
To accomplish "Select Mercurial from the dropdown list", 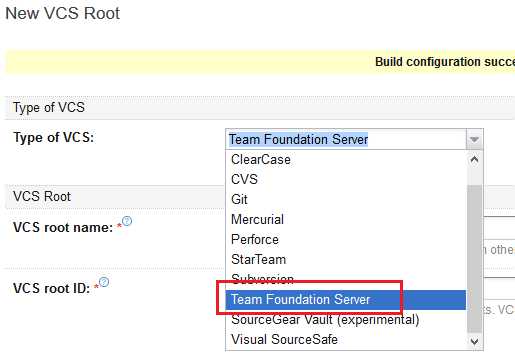I will (346, 219).
